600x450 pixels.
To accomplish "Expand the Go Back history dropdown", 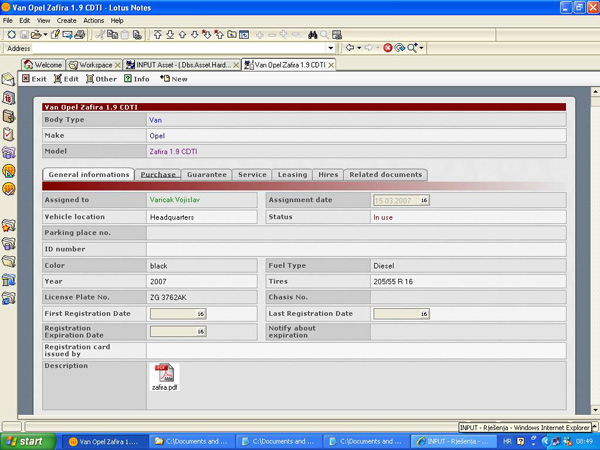I will pyautogui.click(x=359, y=48).
